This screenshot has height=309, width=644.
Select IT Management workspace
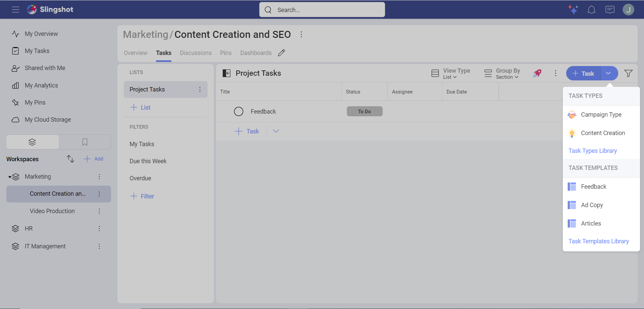[x=45, y=246]
